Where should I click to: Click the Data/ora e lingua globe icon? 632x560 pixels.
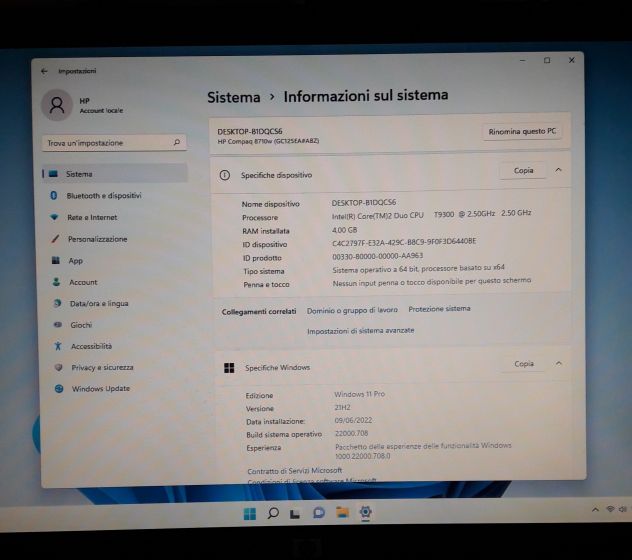pos(57,303)
